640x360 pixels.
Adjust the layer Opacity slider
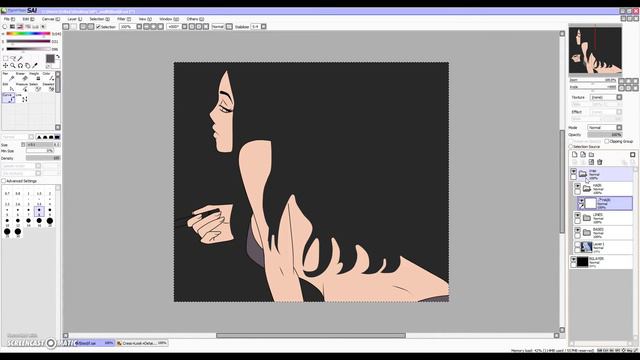[605, 134]
